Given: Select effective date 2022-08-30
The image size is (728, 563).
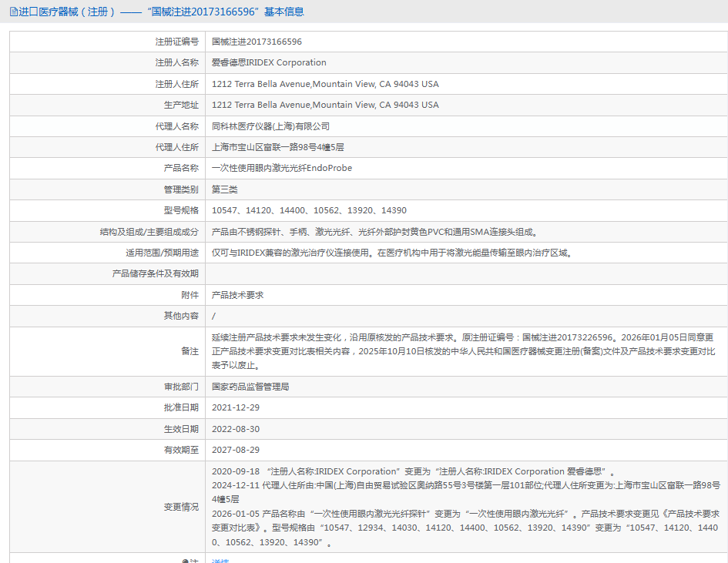Looking at the screenshot, I should [236, 429].
